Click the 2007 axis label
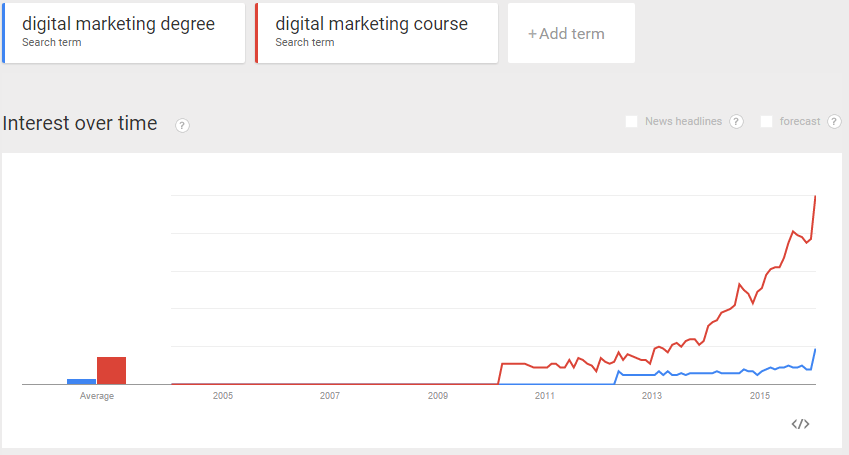 (x=330, y=396)
